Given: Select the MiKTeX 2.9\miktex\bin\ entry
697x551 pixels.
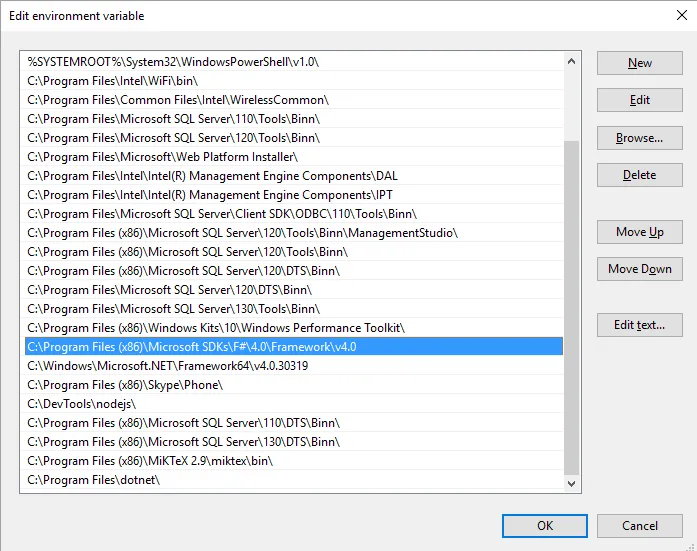Looking at the screenshot, I should 294,461.
